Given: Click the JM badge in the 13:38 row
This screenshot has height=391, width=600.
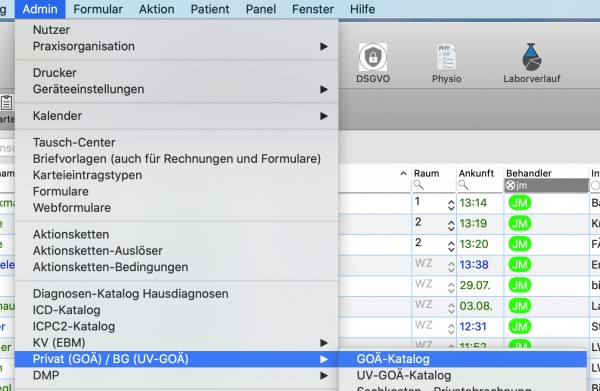Looking at the screenshot, I should click(x=520, y=265).
